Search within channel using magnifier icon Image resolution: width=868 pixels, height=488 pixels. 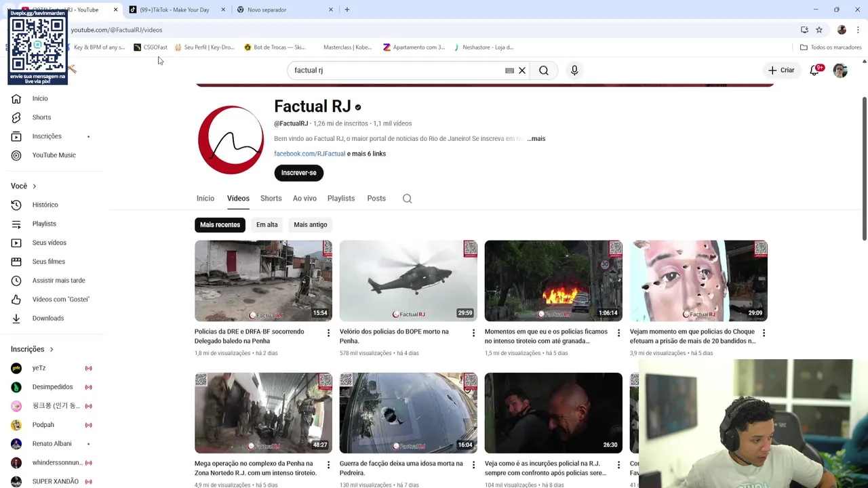click(407, 199)
